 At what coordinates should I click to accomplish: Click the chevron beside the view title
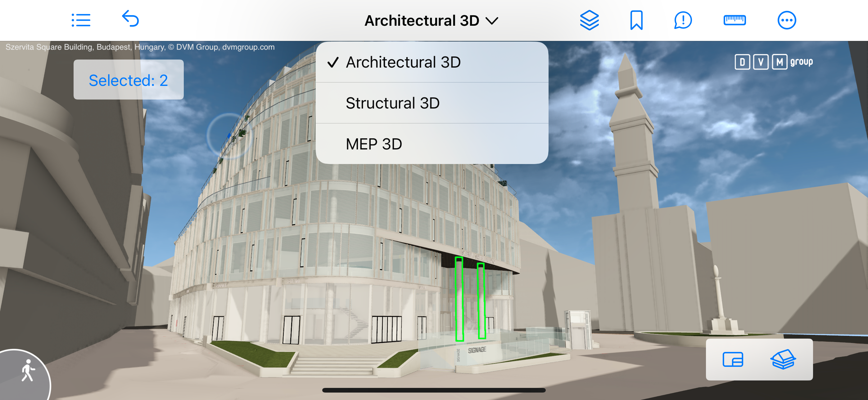[492, 21]
